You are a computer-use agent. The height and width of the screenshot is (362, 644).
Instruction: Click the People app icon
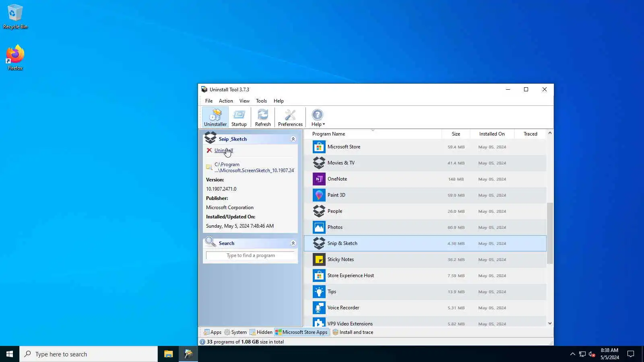point(319,211)
